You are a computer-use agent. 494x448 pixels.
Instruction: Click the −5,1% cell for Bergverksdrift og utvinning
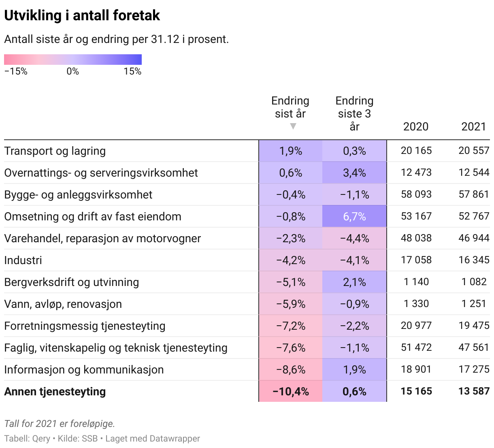coord(291,282)
